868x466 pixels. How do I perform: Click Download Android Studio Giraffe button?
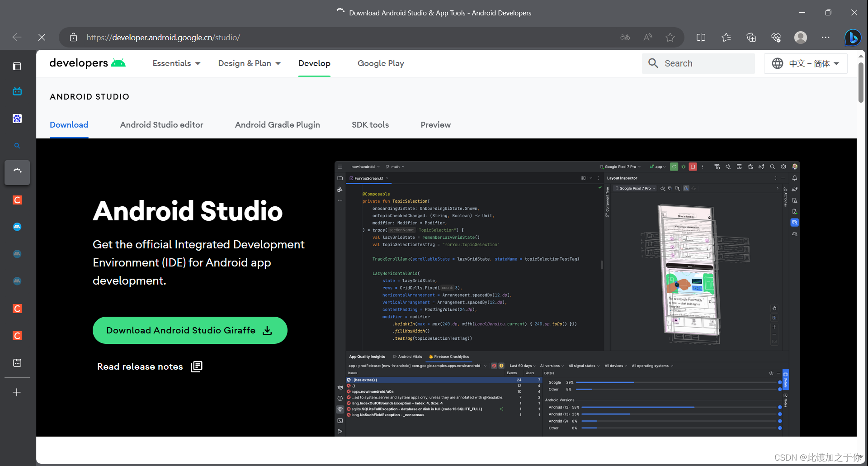coord(190,330)
